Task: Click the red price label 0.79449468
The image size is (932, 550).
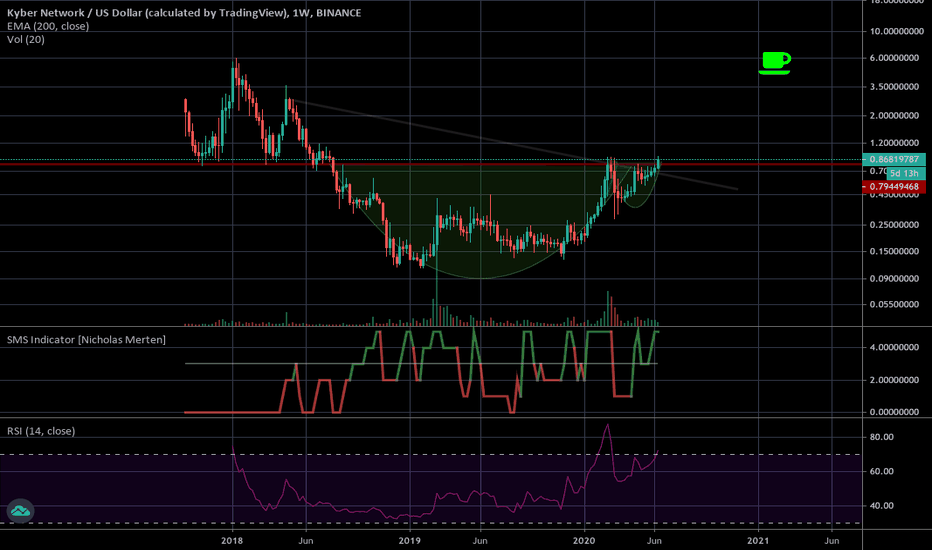Action: pos(893,187)
